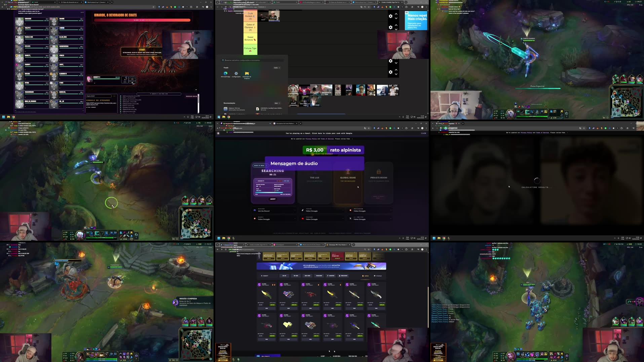
Task: Move Duck Hunters tier row down with arrow
Action: click(396, 18)
